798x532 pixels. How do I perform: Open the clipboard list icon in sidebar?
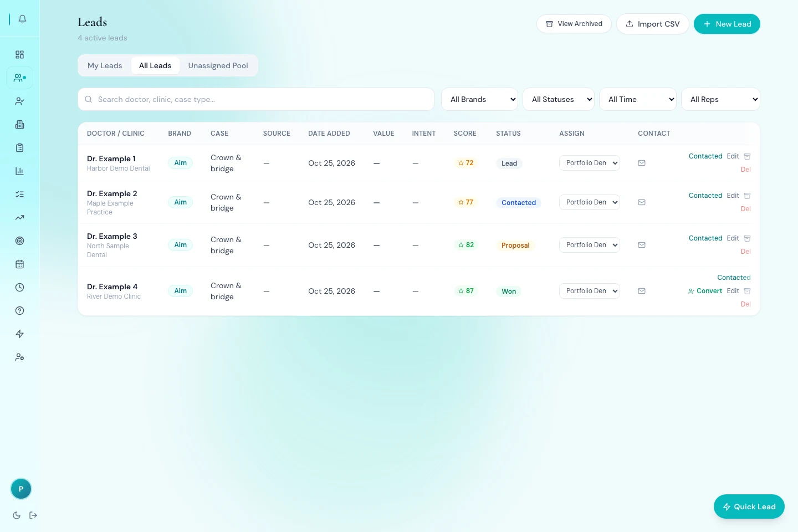tap(19, 147)
